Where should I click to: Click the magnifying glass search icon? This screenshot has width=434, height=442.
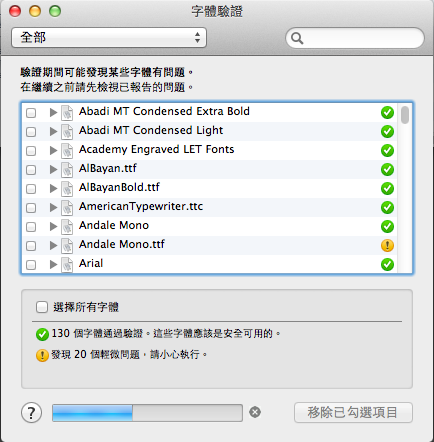pos(297,38)
